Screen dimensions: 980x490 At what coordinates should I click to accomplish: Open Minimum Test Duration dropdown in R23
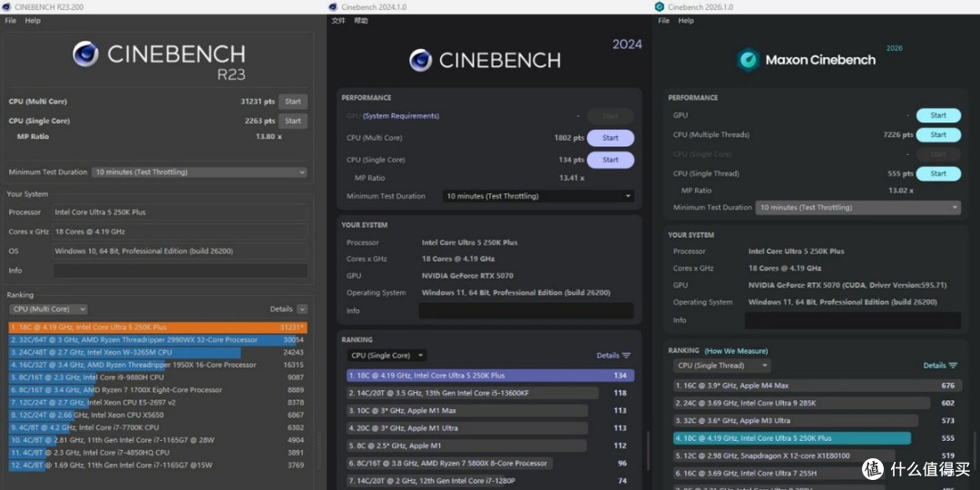click(x=200, y=171)
